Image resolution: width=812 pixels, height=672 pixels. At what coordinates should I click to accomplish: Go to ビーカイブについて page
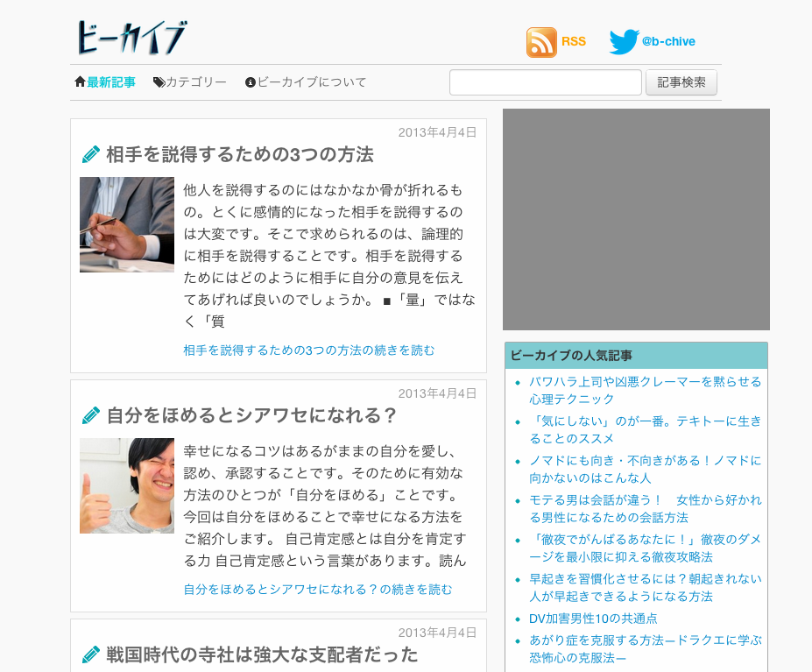[x=312, y=82]
